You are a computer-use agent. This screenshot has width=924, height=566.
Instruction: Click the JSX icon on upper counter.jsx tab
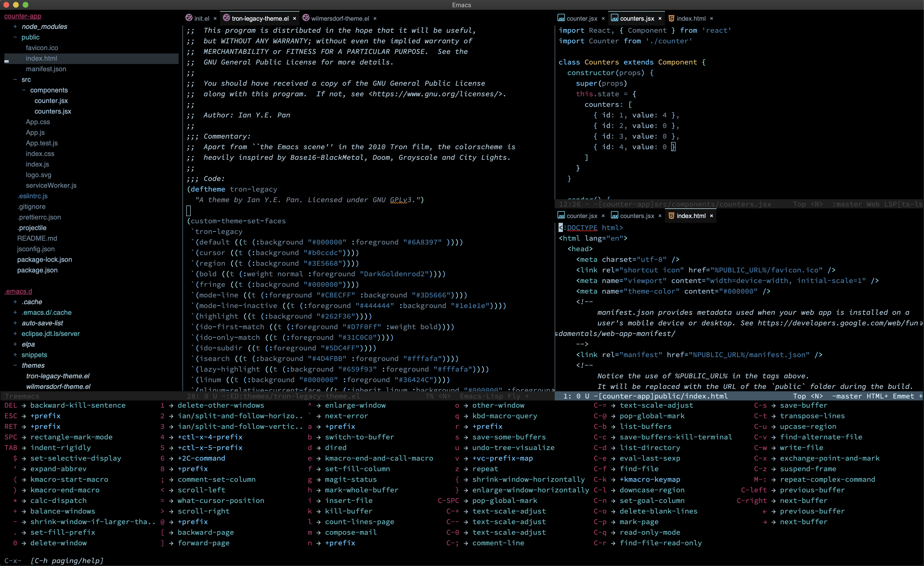click(561, 18)
